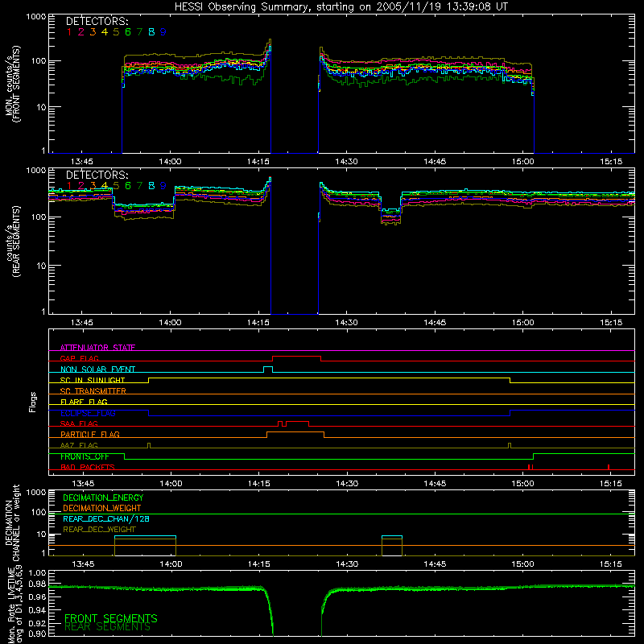Click 14:30 tick label under rear segments plot
The height and width of the screenshot is (644, 644).
tap(346, 323)
